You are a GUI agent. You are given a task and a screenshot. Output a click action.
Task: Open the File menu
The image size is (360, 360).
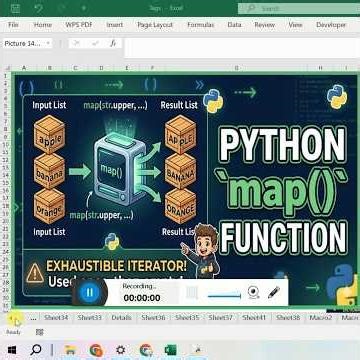click(x=13, y=25)
